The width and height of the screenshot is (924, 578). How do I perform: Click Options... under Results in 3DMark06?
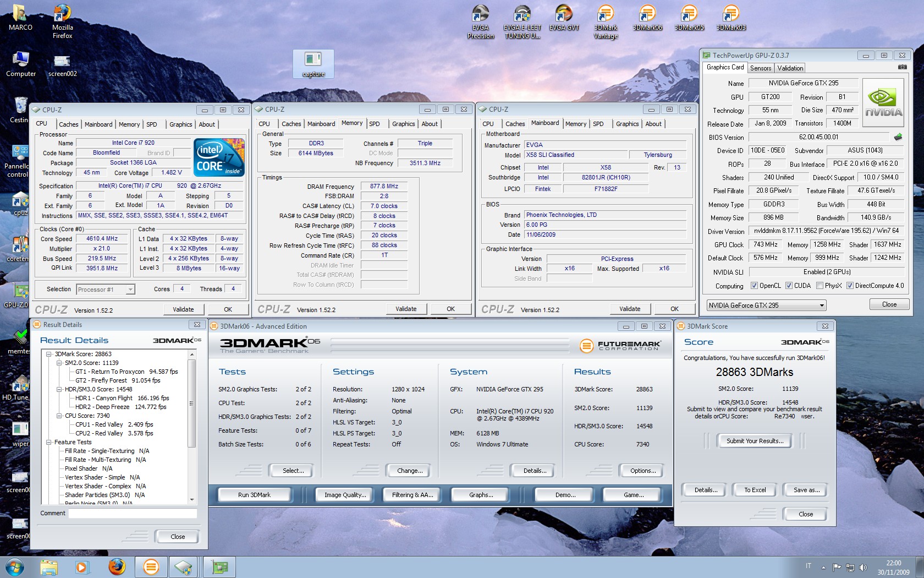tap(643, 471)
